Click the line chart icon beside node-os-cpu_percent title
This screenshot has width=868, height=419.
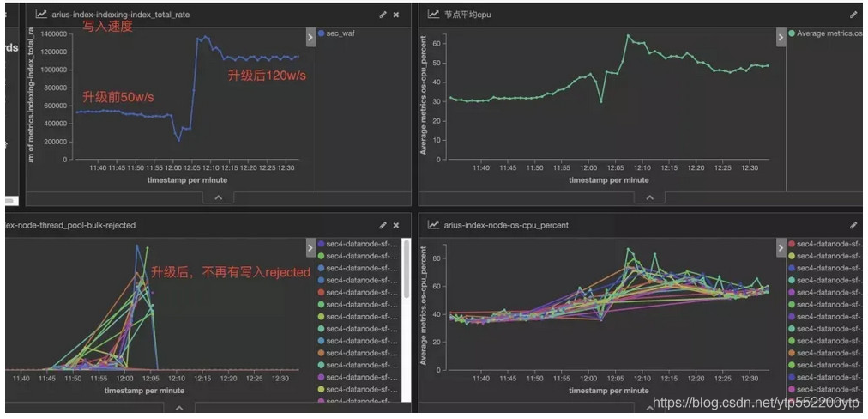(x=433, y=225)
